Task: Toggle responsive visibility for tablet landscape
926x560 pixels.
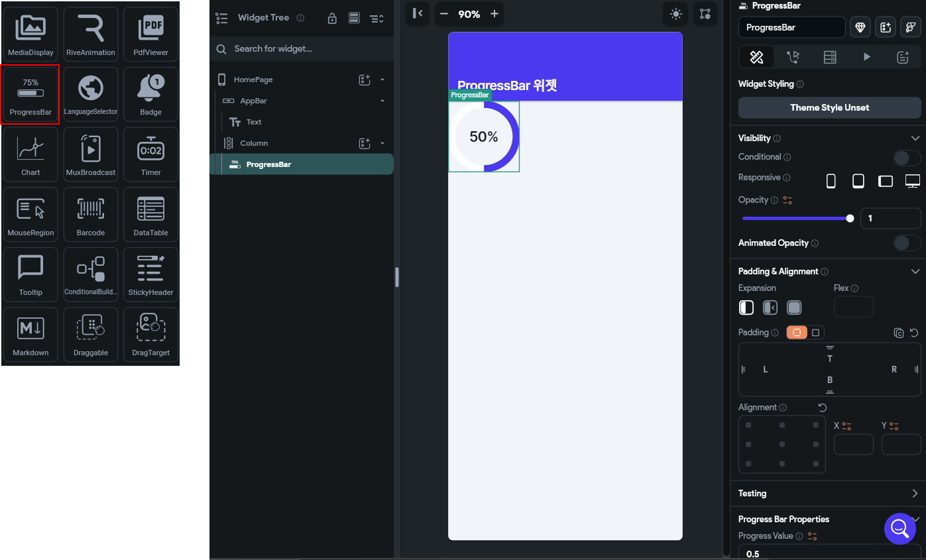Action: 886,181
